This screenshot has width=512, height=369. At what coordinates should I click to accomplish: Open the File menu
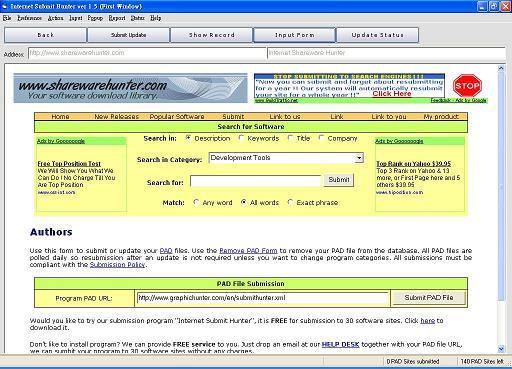(7, 18)
